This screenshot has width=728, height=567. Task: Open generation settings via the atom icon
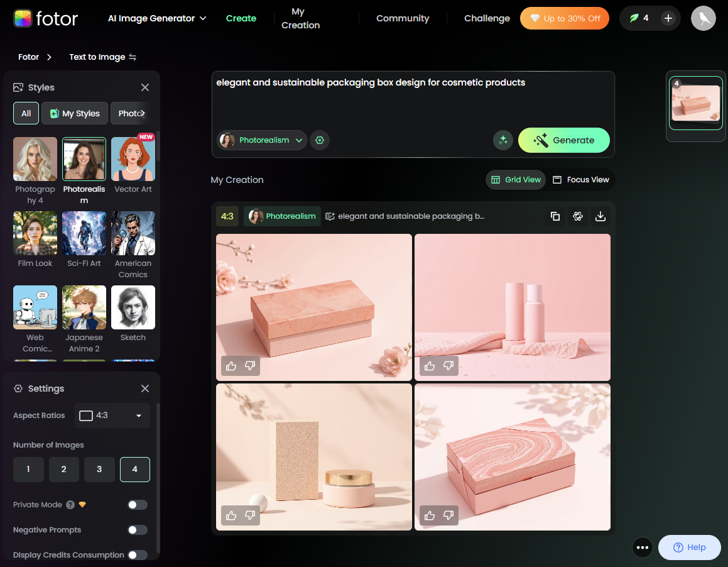[578, 216]
